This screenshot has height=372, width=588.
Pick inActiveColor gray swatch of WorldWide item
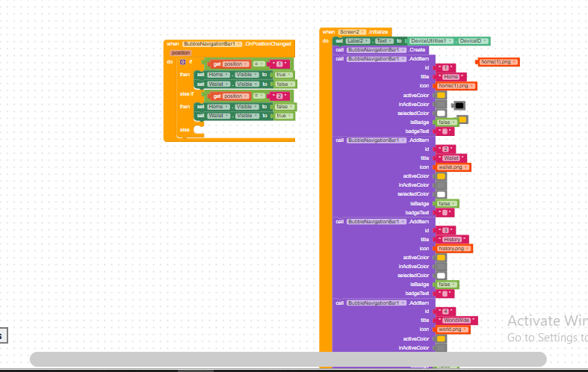click(x=441, y=347)
